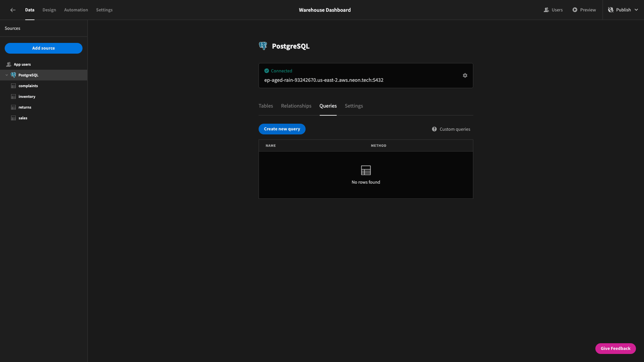Open the datasource settings gear icon
644x362 pixels.
click(x=465, y=76)
